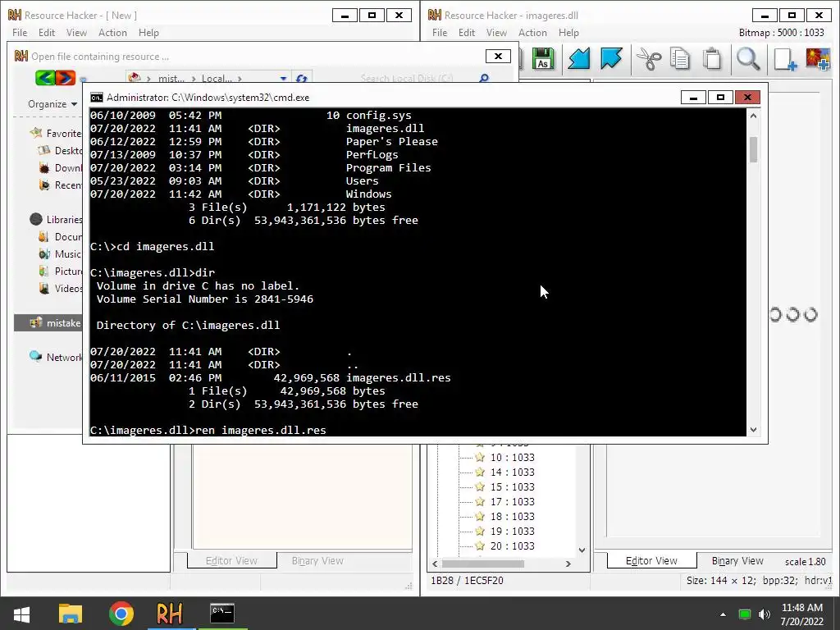Open Action menu in Resource Hacker New window
The image size is (840, 630).
tap(112, 33)
